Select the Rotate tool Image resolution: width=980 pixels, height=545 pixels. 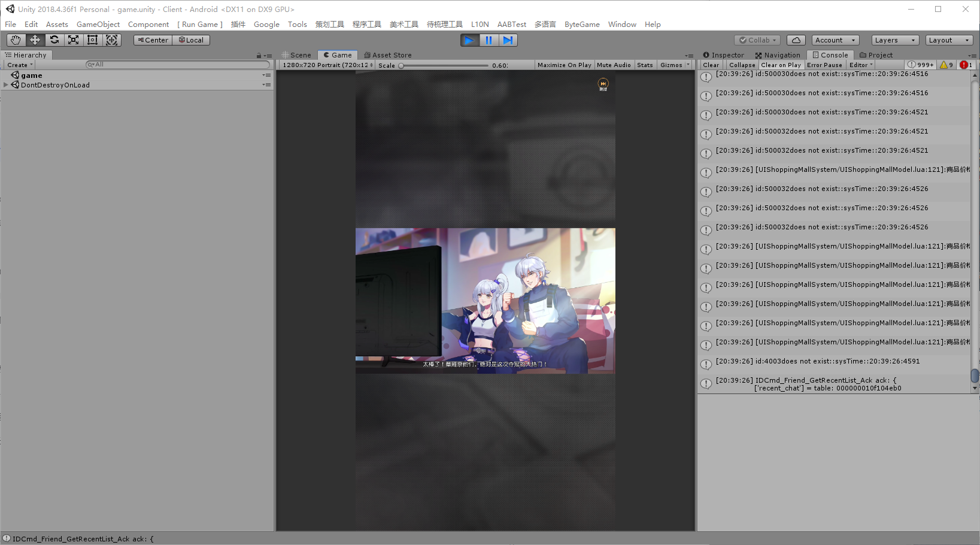point(54,40)
